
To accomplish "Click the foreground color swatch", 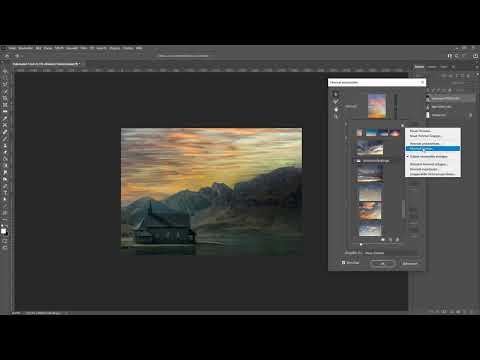I will coord(3,231).
